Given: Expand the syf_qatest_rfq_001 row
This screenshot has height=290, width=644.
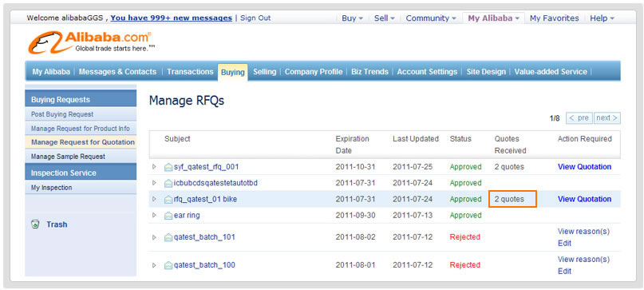Looking at the screenshot, I should tap(155, 167).
